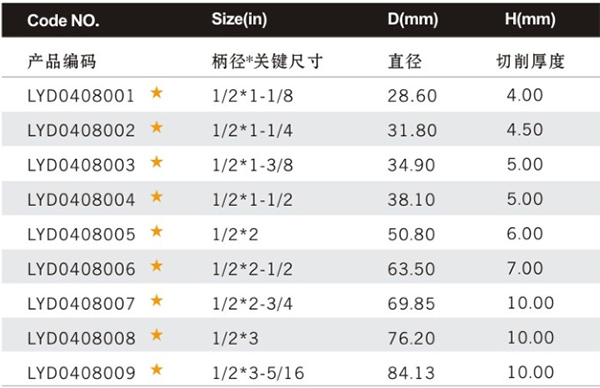Select the star beside LYD0408005
This screenshot has height=388, width=600.
pyautogui.click(x=157, y=231)
